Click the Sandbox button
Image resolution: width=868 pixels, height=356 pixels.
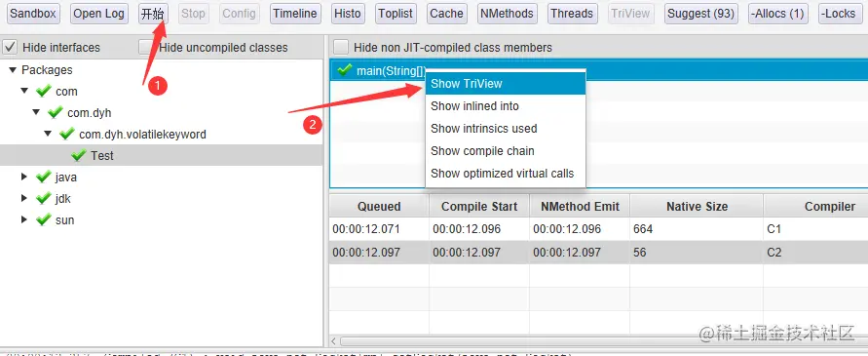(x=33, y=14)
